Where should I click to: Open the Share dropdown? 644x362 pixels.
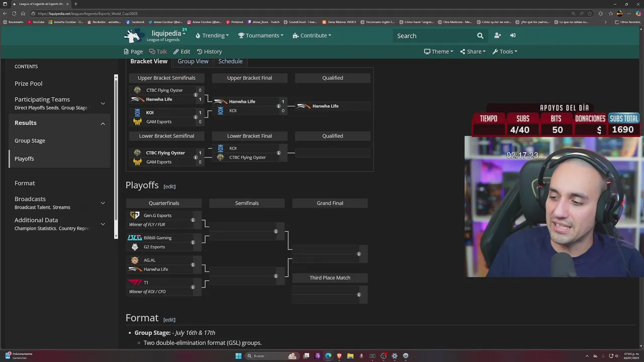pos(472,51)
